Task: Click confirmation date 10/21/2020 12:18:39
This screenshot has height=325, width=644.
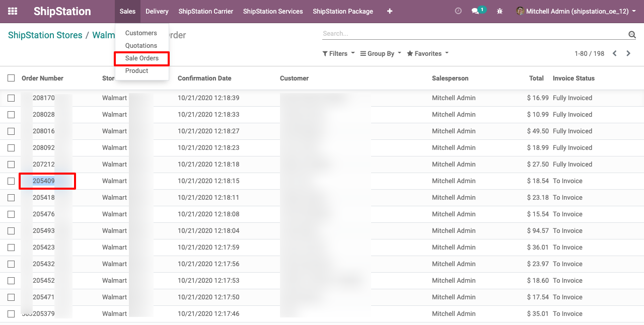Action: coord(208,98)
